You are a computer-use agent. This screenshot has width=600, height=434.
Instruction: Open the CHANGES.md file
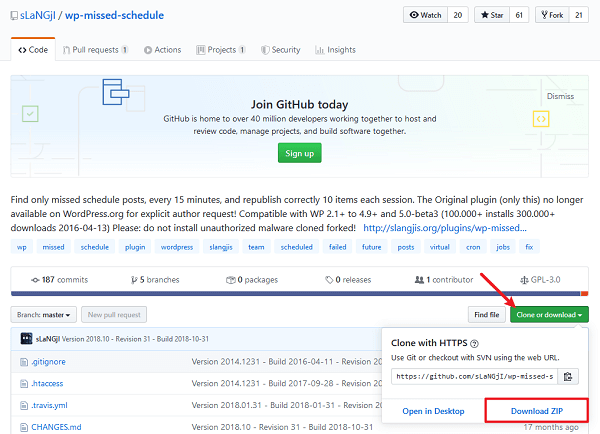[x=56, y=427]
